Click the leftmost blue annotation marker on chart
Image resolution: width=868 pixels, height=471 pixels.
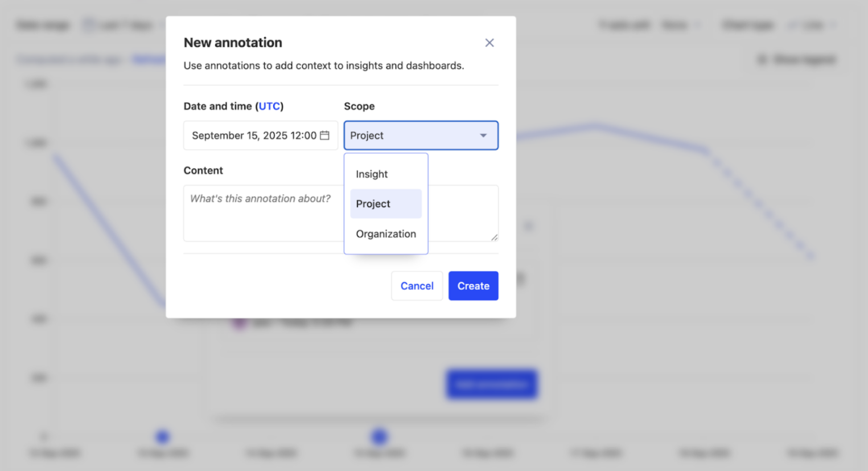coord(162,437)
